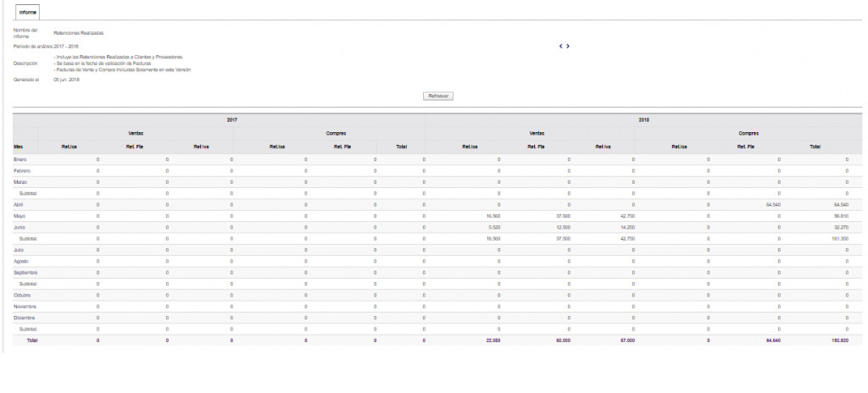The height and width of the screenshot is (393, 868).
Task: Select the Diciembre row label
Action: point(24,318)
